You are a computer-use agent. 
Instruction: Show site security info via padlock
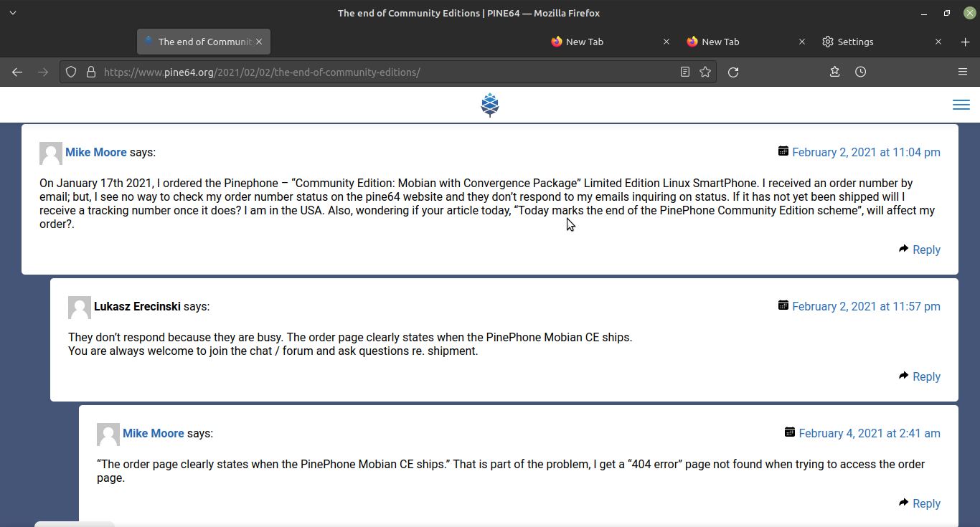(90, 72)
